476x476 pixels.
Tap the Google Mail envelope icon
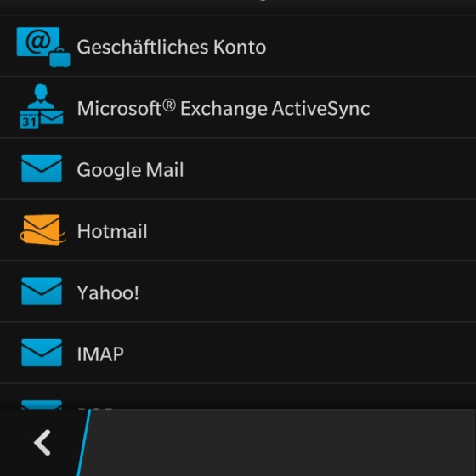pos(42,168)
